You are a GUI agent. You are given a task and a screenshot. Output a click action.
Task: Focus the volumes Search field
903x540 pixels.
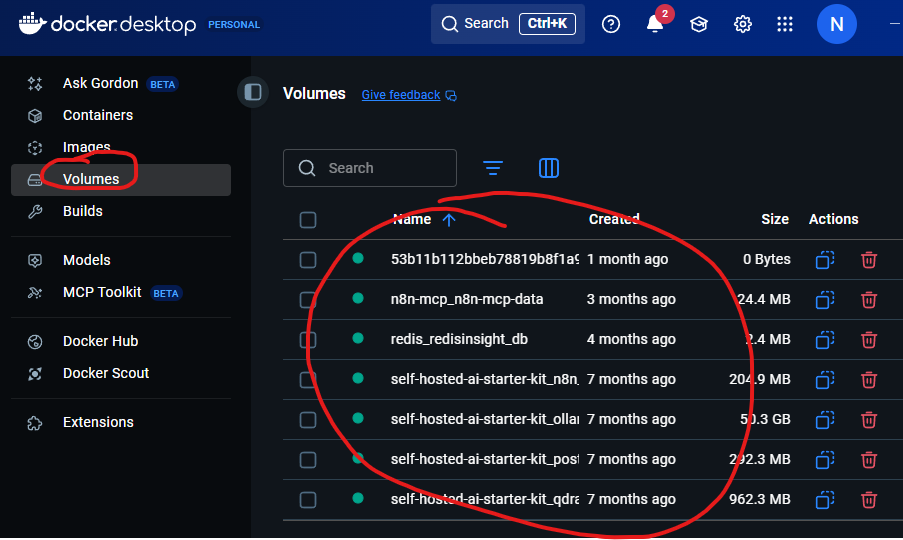pos(370,168)
